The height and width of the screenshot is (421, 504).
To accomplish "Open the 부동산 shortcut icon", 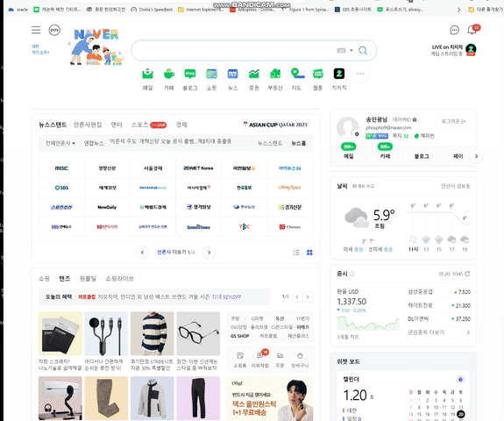I will (275, 74).
